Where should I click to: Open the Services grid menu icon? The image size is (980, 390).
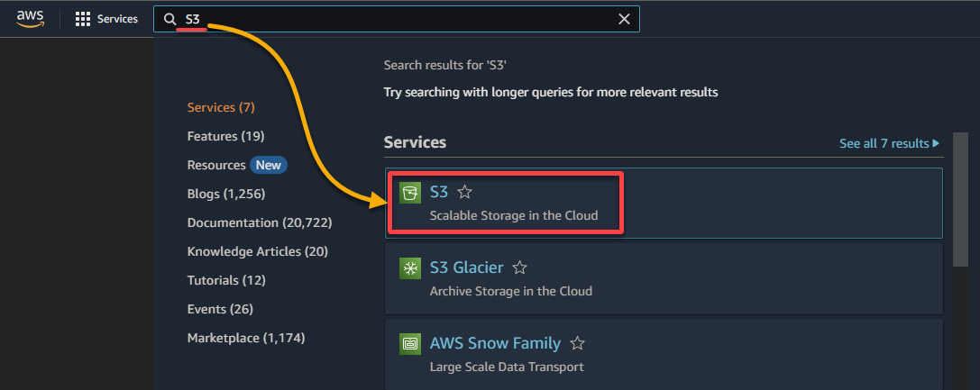(83, 19)
